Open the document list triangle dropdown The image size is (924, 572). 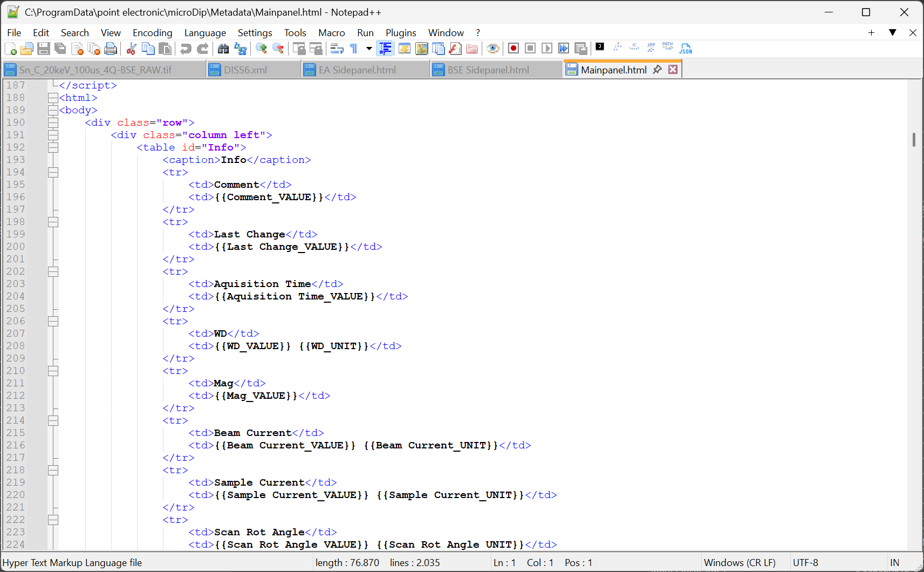tap(893, 32)
